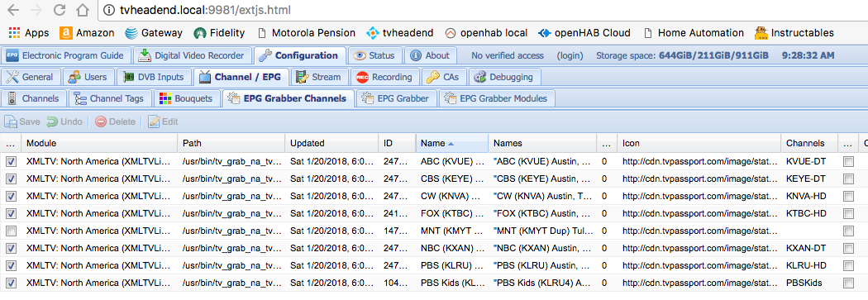The image size is (868, 300).
Task: Click the Undo toolbar button
Action: (x=64, y=121)
